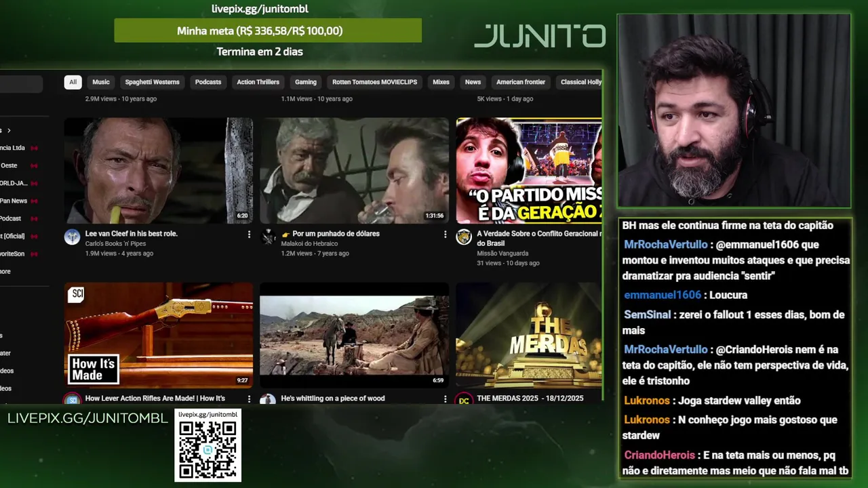
Task: Click the 6:20 duration badge
Action: tap(242, 216)
